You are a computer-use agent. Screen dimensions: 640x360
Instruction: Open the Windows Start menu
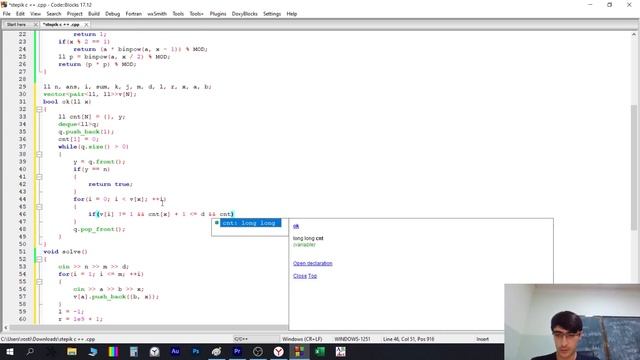pos(9,351)
